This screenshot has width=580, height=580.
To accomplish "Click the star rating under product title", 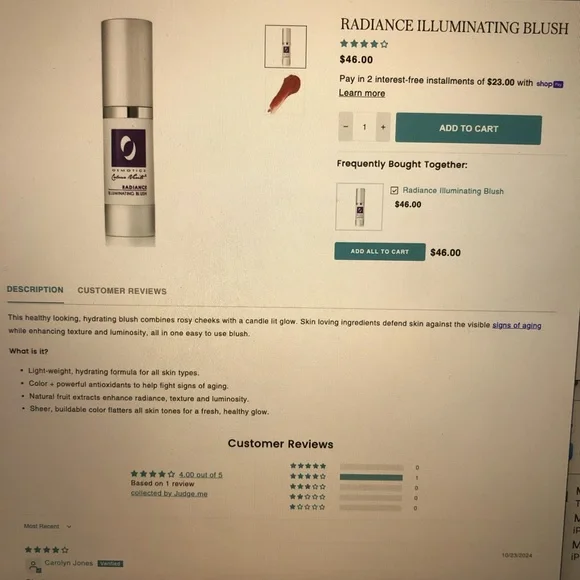I will [x=364, y=44].
